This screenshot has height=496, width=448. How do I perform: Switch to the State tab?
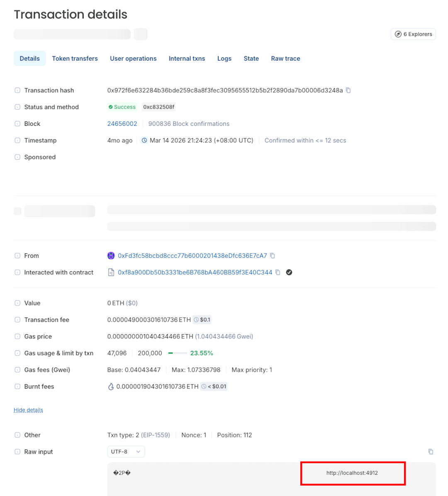pyautogui.click(x=251, y=59)
